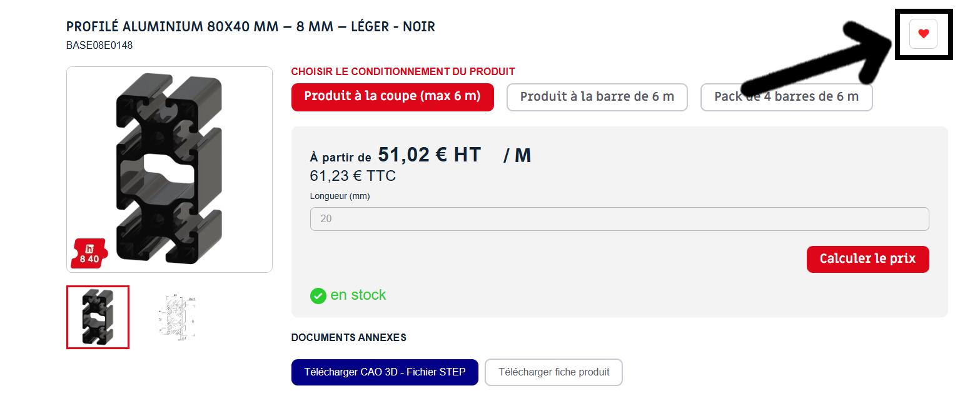Click the red 8 40 badge on image

[x=89, y=253]
